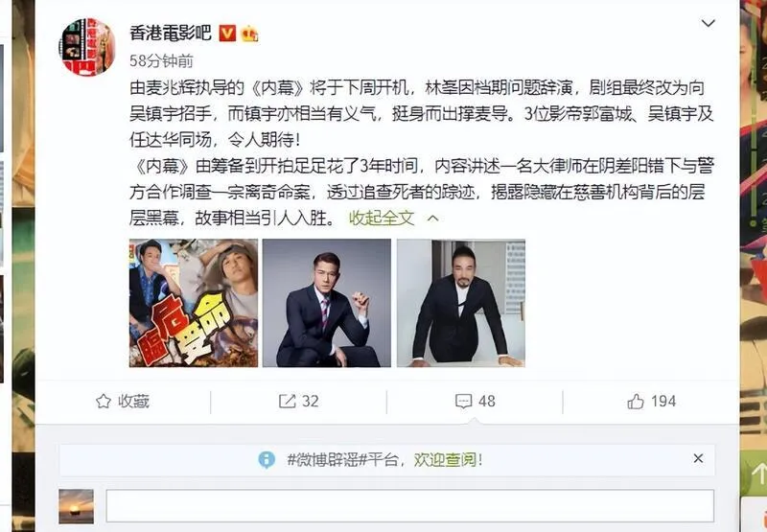Click the sunset commenter avatar

pyautogui.click(x=77, y=506)
